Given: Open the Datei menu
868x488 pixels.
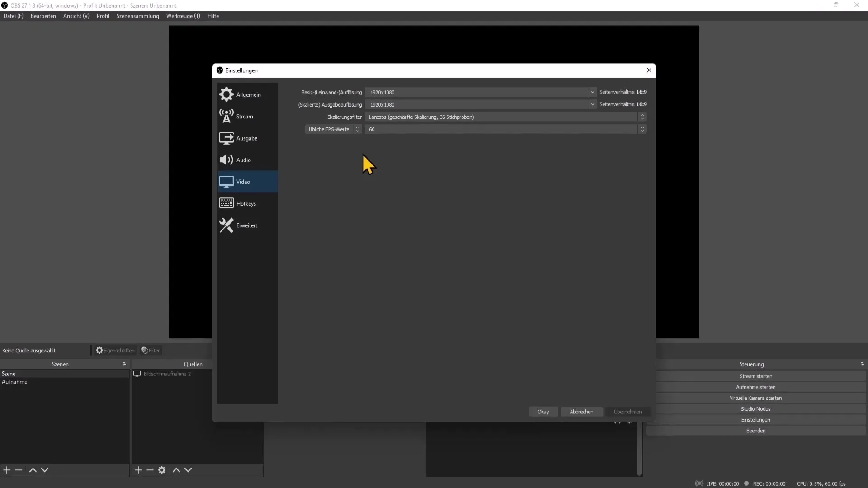Looking at the screenshot, I should (13, 15).
